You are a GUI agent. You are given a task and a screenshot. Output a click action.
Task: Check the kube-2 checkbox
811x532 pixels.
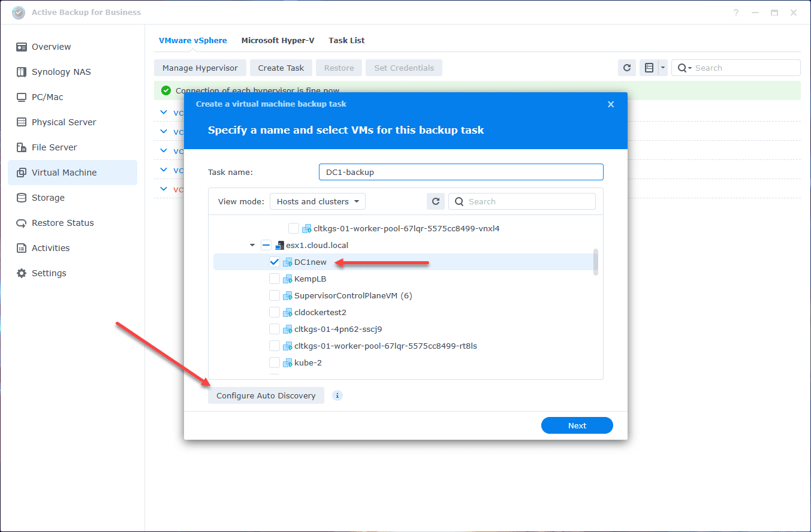click(275, 362)
